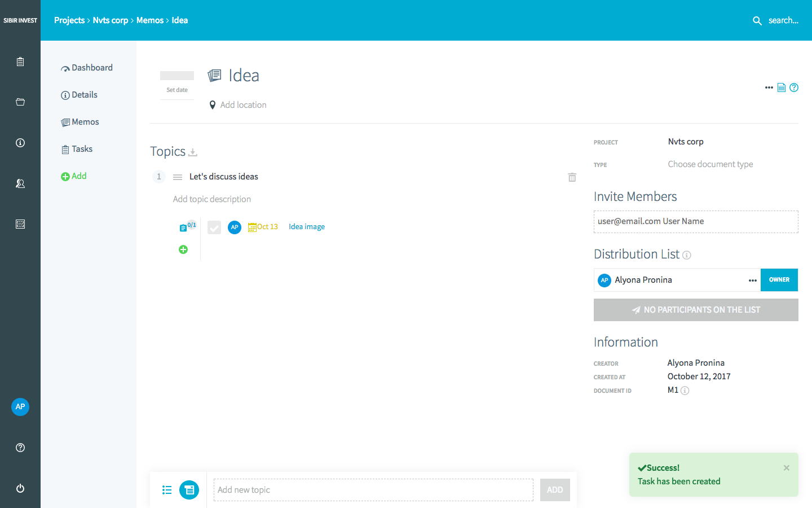Click the Invite Members email field
Screen dimensions: 812x508
point(696,222)
